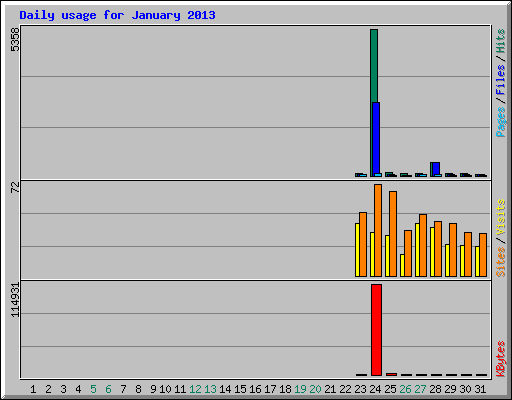Click the orange sites bar for day 23

pyautogui.click(x=363, y=244)
